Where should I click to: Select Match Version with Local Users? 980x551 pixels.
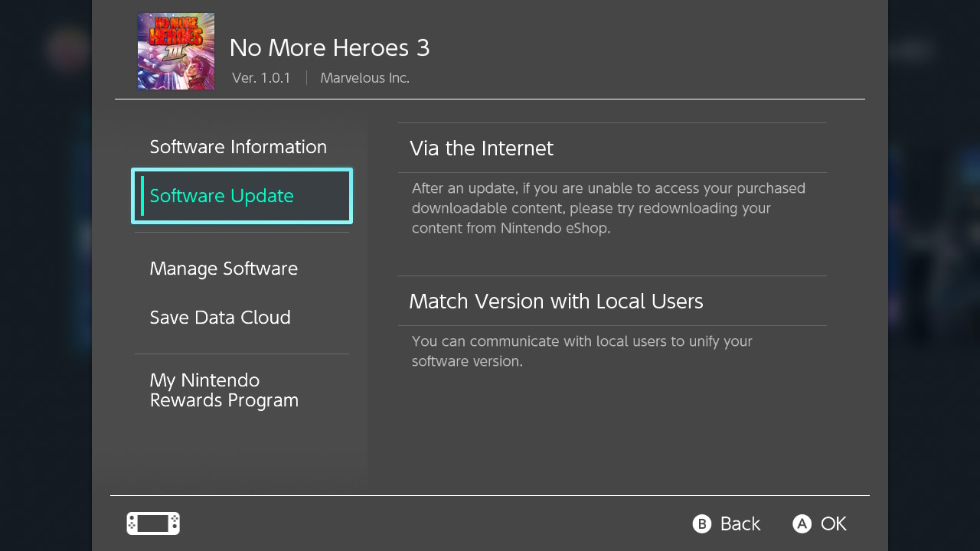[x=556, y=301]
